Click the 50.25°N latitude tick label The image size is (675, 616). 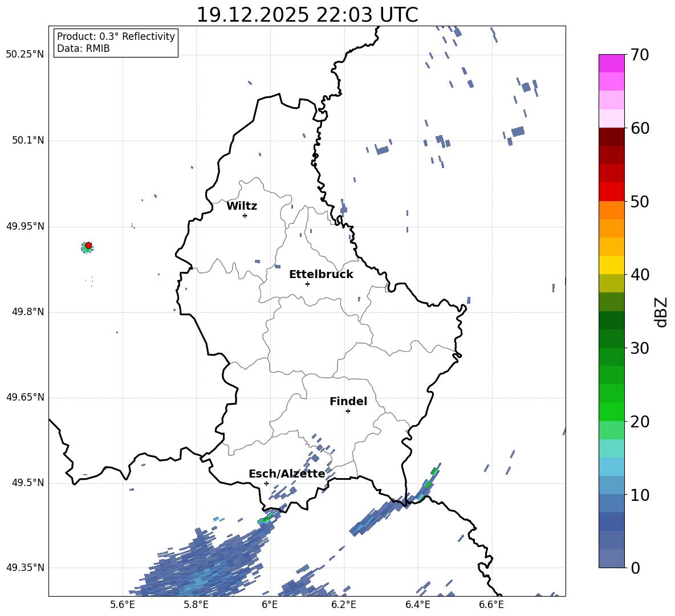25,55
